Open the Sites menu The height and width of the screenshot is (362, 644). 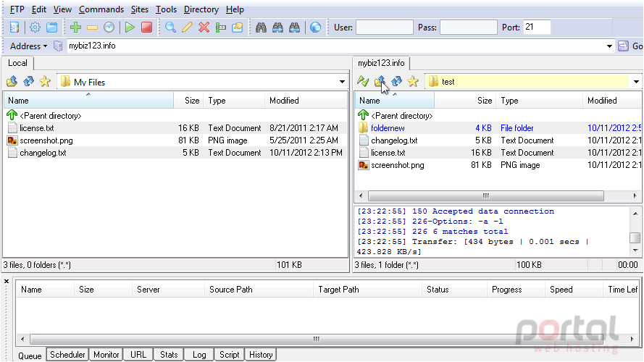[140, 9]
